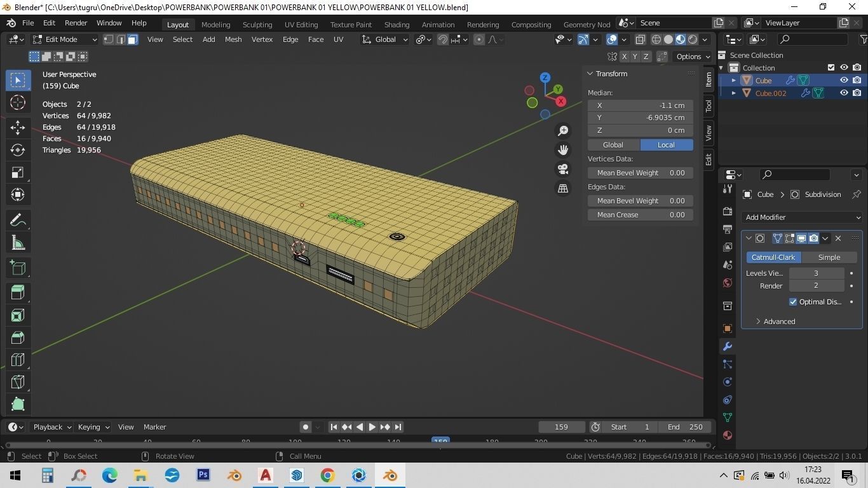Activate the Move tool

(18, 127)
